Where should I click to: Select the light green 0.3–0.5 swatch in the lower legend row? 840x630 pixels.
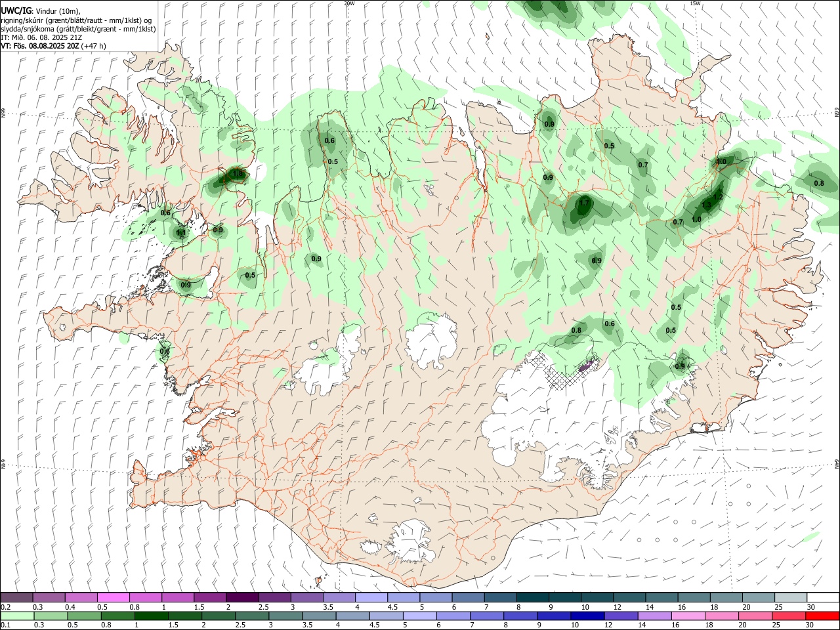tap(51, 616)
